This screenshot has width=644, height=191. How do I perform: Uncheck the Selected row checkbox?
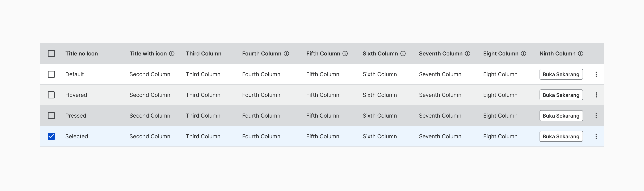click(51, 136)
